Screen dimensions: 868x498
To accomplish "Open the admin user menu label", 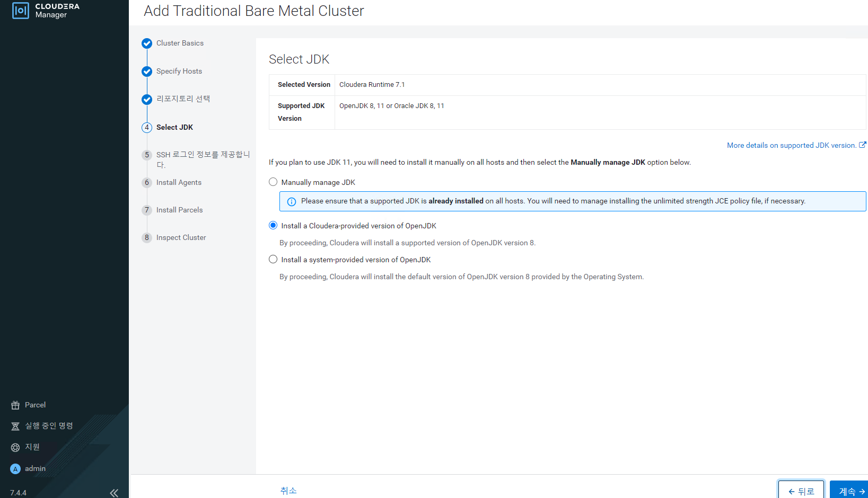I will click(35, 468).
